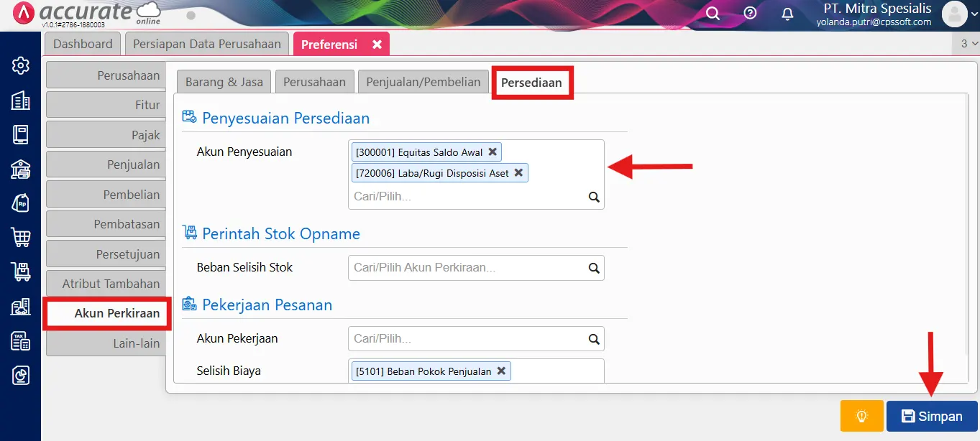Open the settings gear in sidebar
Viewport: 980px width, 441px height.
coord(20,66)
